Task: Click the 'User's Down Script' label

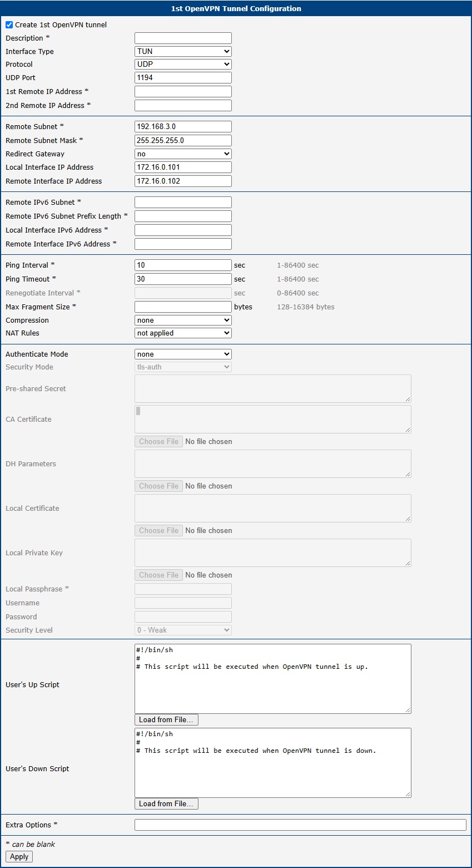Action: pos(37,768)
